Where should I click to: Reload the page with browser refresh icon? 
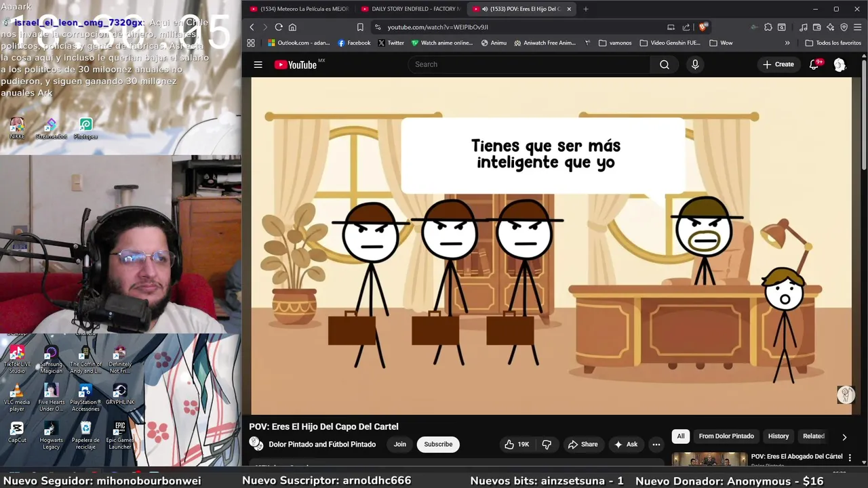pyautogui.click(x=279, y=27)
